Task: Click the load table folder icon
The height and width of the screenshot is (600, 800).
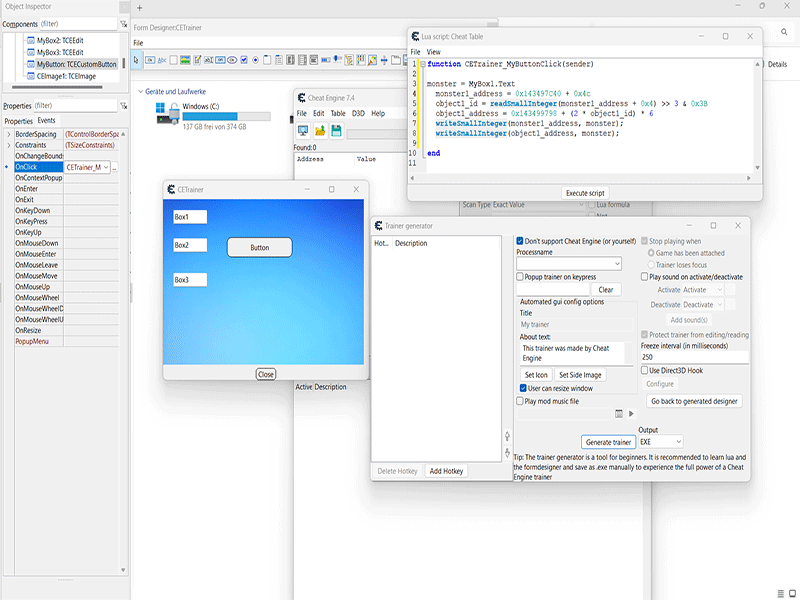Action: pyautogui.click(x=320, y=128)
